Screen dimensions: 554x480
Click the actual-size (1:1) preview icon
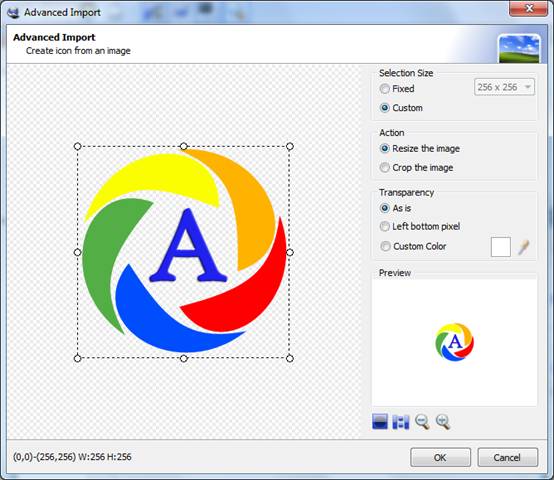pyautogui.click(x=401, y=421)
